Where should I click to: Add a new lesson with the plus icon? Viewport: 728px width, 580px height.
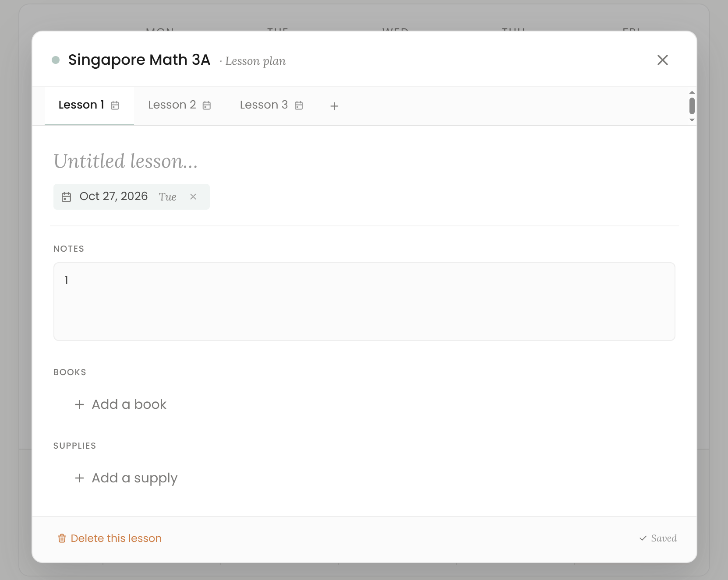(334, 106)
